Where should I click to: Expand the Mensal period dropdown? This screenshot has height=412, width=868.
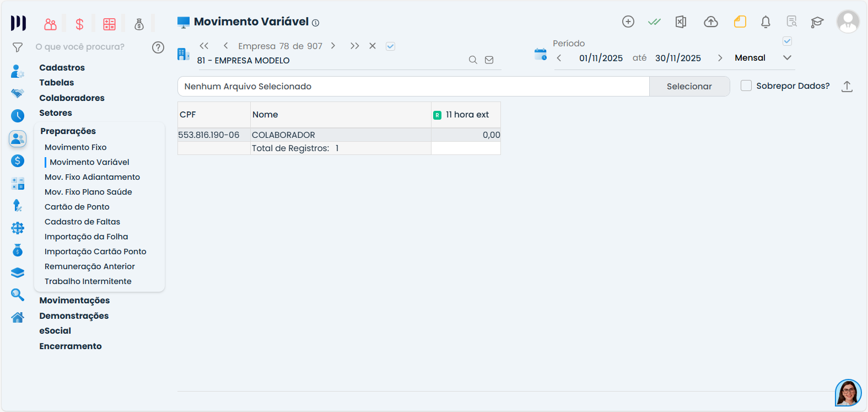[x=787, y=58]
